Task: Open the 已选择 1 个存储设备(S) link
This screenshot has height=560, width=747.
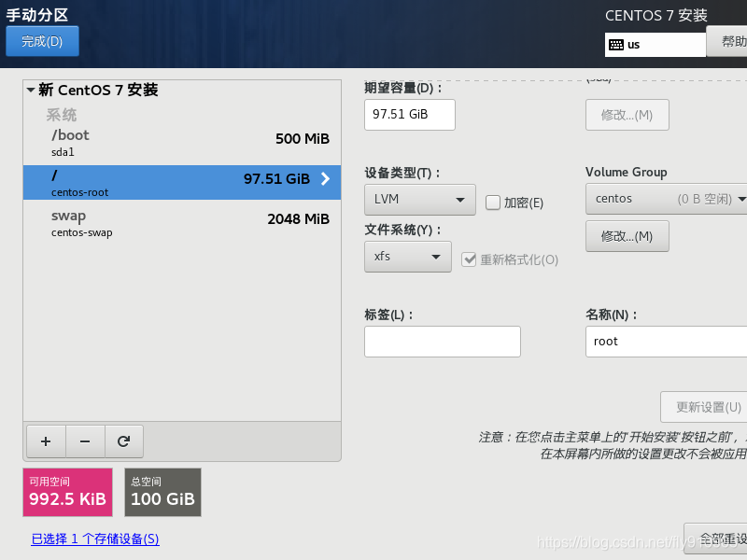Action: [95, 539]
